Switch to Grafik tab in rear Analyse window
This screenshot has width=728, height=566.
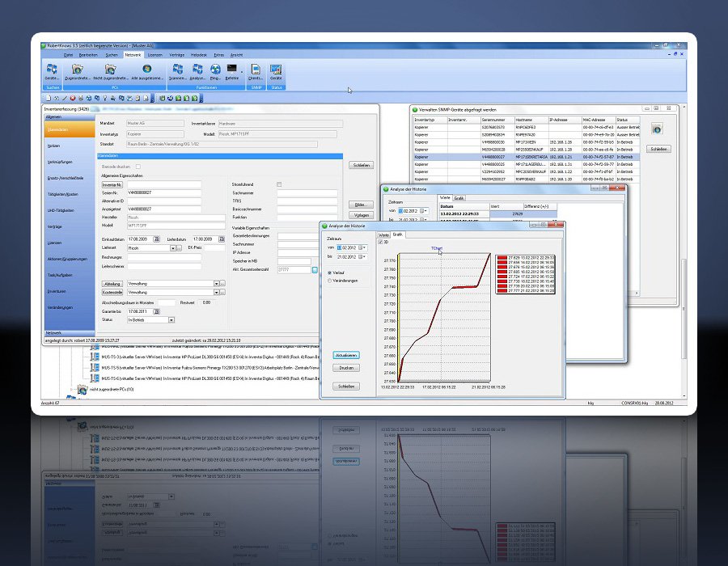click(x=459, y=198)
